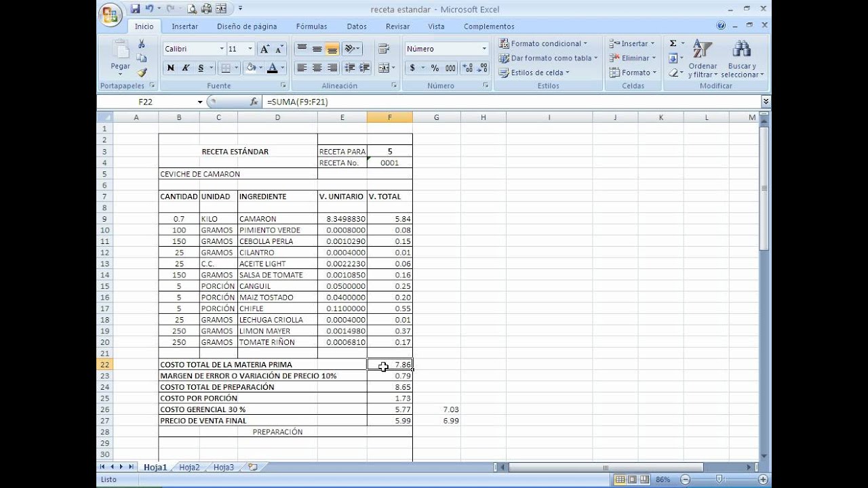Open the Fuente dialog launcher

point(283,85)
